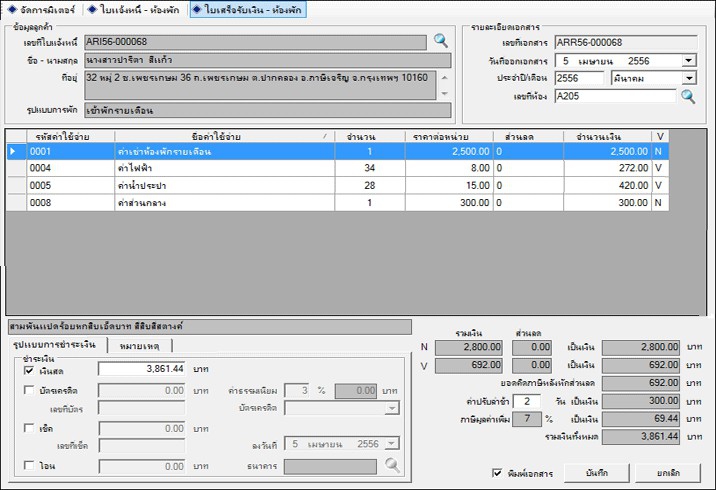
Task: Click the ค่าปรับล่าช้า days field
Action: tap(526, 401)
